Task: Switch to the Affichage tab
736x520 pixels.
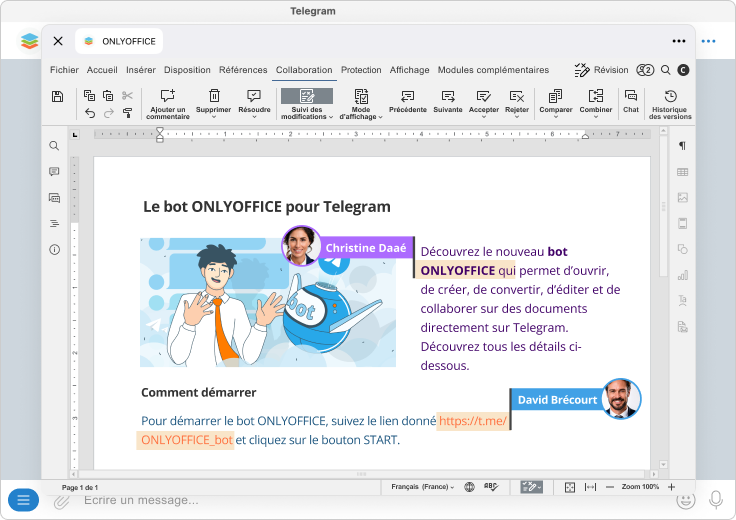Action: 409,70
